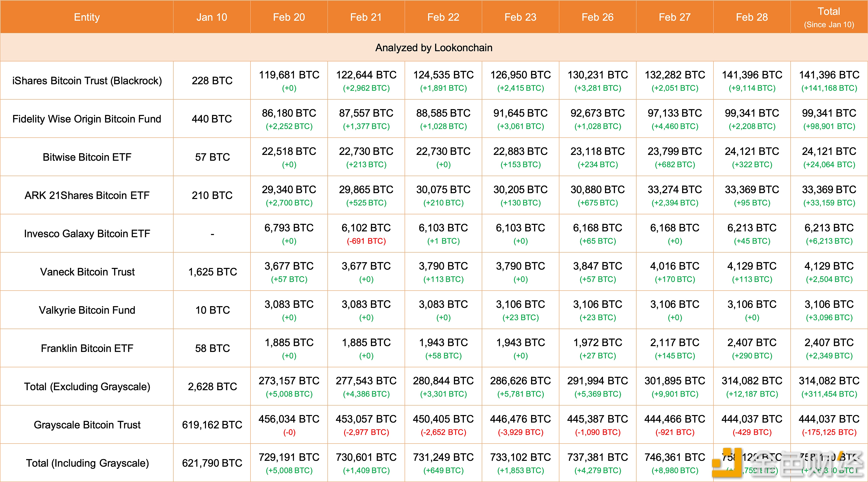Select the Invesco Galaxy Bitcoin ETF label
Screen dimensions: 868x482
click(87, 234)
